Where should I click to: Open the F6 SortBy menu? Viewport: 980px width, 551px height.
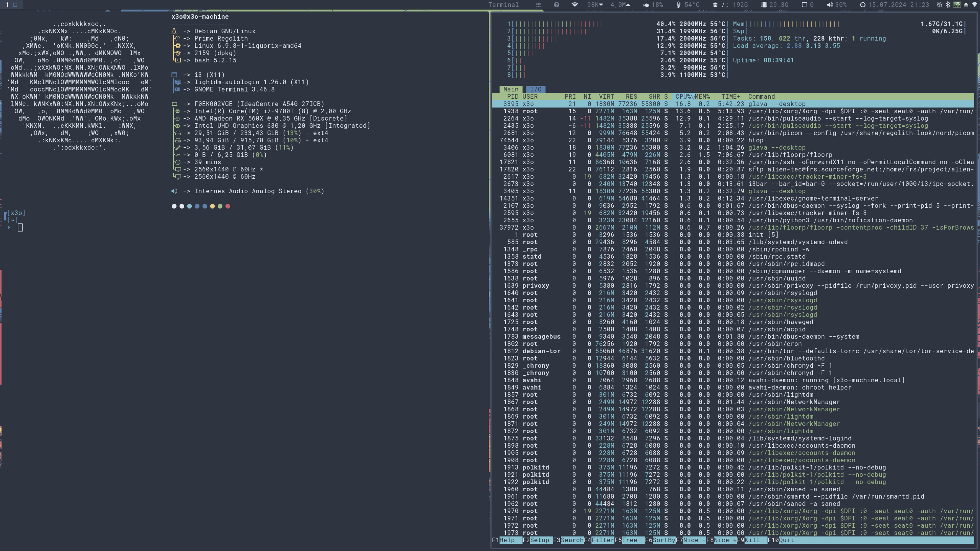pyautogui.click(x=663, y=540)
